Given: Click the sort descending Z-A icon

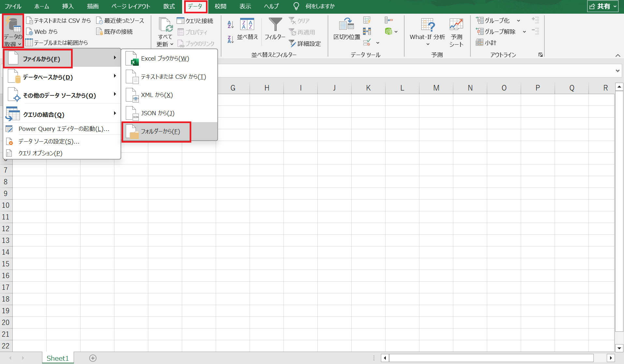Looking at the screenshot, I should [x=230, y=39].
